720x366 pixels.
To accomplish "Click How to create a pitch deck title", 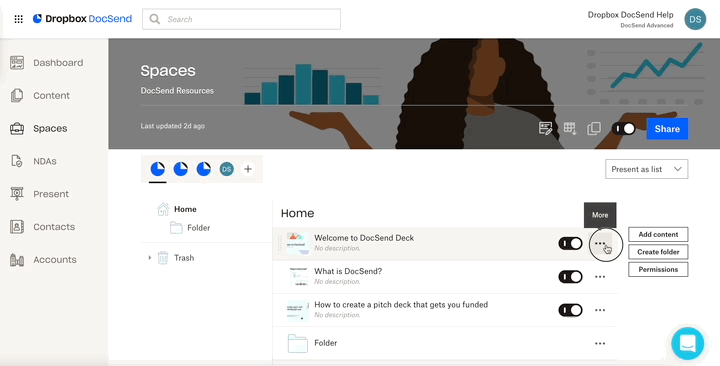I will click(x=401, y=305).
